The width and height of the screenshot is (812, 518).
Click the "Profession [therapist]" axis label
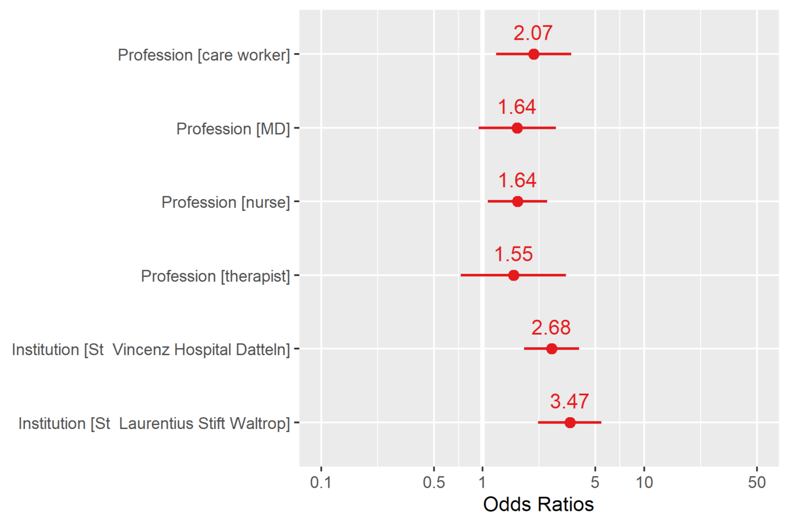point(215,276)
